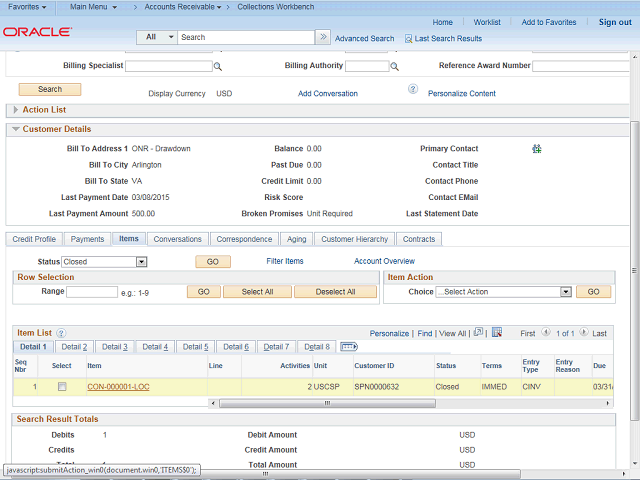Image resolution: width=640 pixels, height=480 pixels.
Task: Click the Billing Specialist lookup magnifier icon
Action: point(217,67)
